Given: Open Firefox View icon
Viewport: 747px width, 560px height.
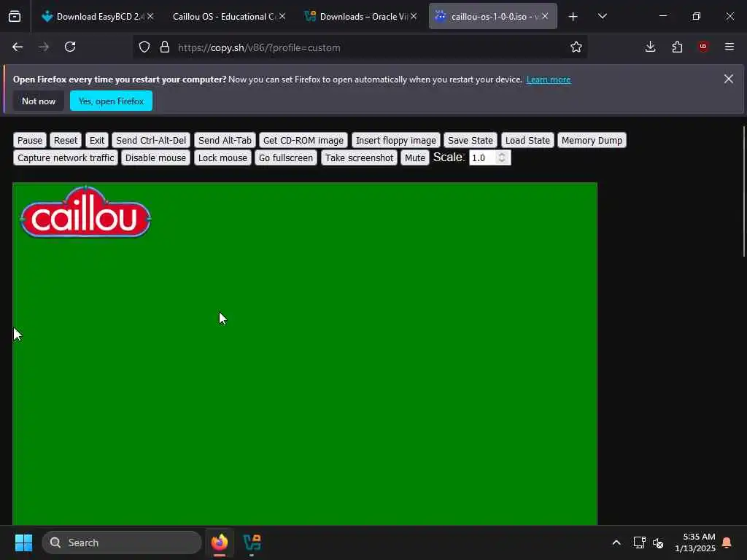Looking at the screenshot, I should (15, 17).
